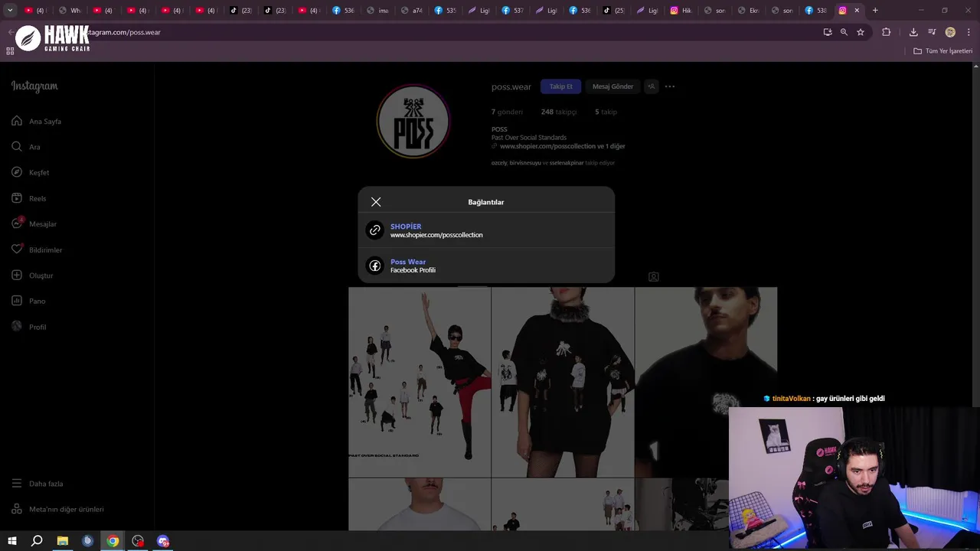This screenshot has height=551, width=980.
Task: Open Discord from the taskbar
Action: pyautogui.click(x=163, y=541)
